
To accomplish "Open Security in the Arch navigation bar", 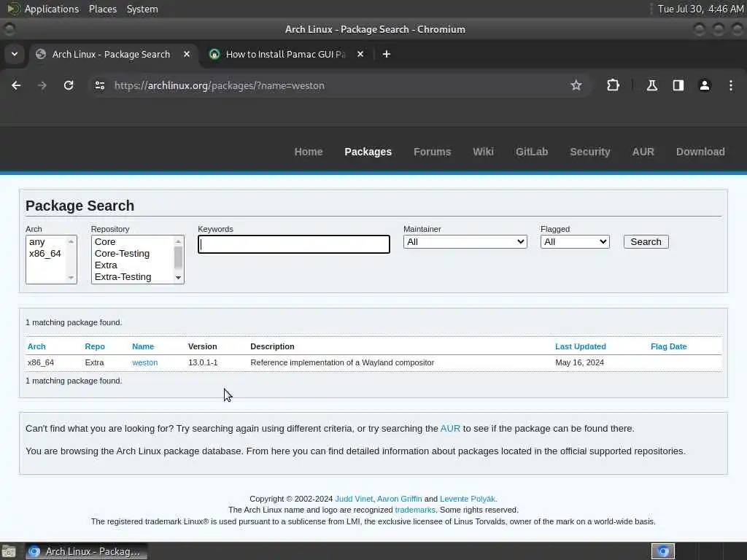I will [589, 152].
